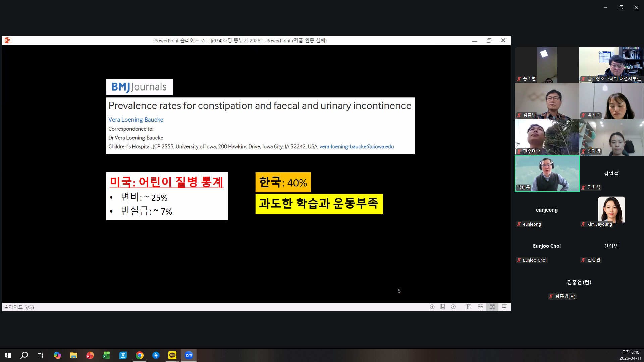Select 박진순 participant video tile
The width and height of the screenshot is (644, 362).
click(611, 101)
